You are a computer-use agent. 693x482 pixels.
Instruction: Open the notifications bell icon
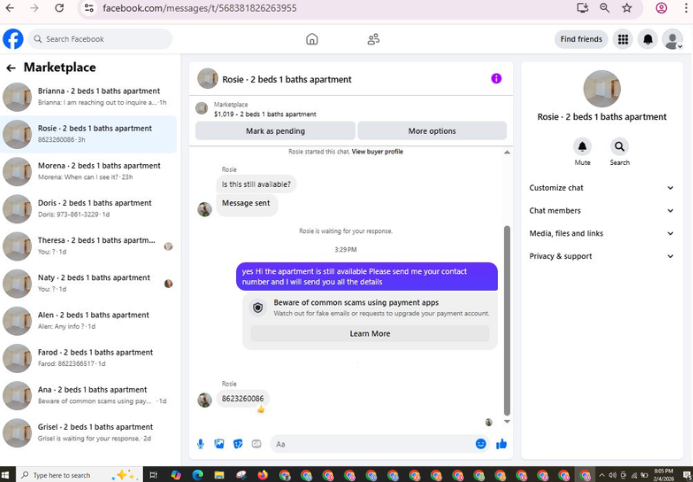point(647,39)
